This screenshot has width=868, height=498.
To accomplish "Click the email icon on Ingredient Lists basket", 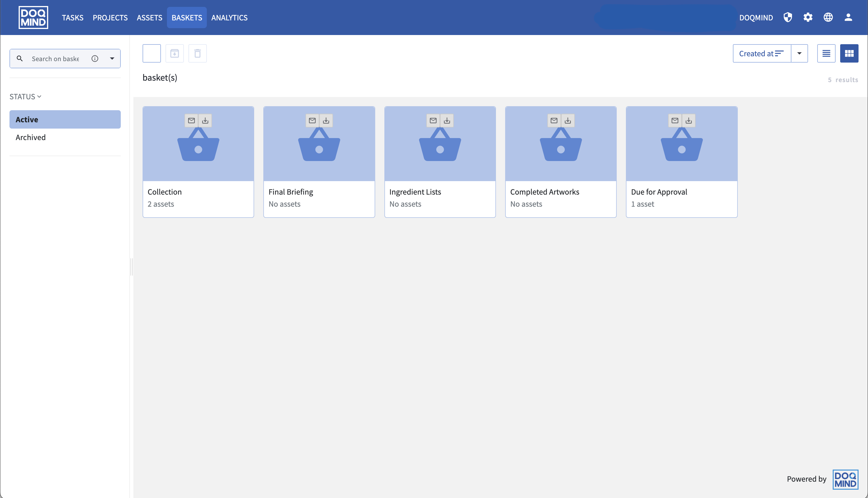I will (x=433, y=120).
